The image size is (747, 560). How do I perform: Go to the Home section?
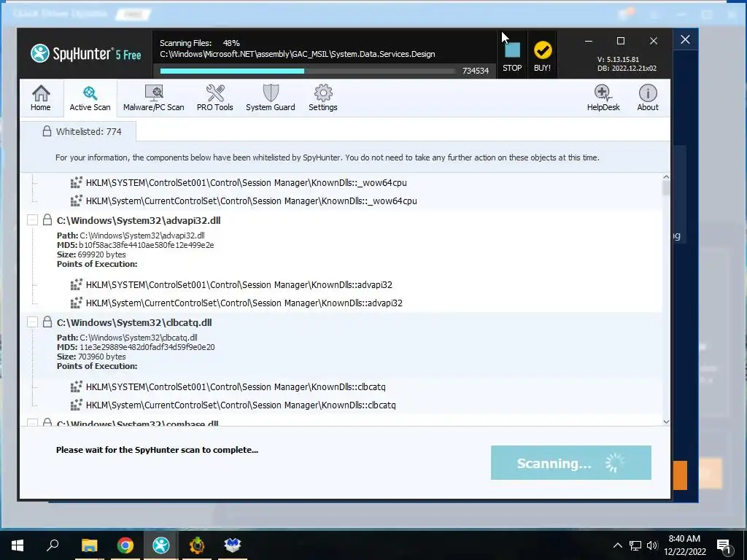pyautogui.click(x=41, y=98)
